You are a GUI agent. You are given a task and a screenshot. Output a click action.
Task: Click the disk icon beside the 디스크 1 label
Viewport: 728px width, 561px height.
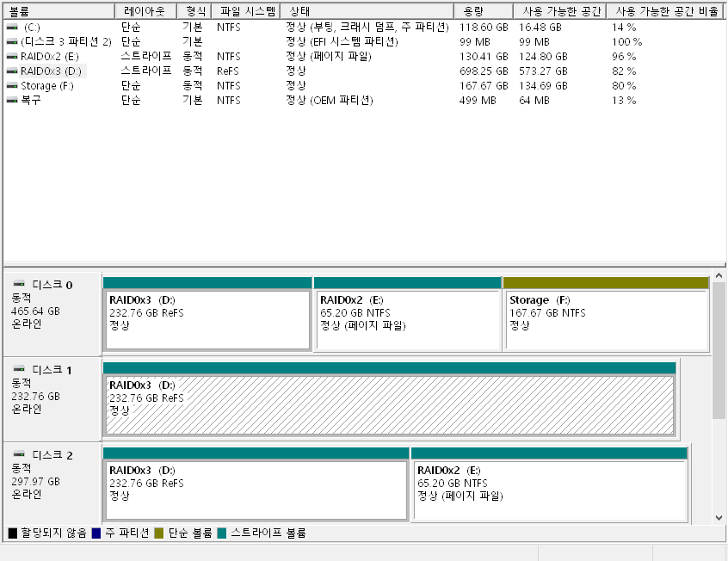[x=19, y=369]
